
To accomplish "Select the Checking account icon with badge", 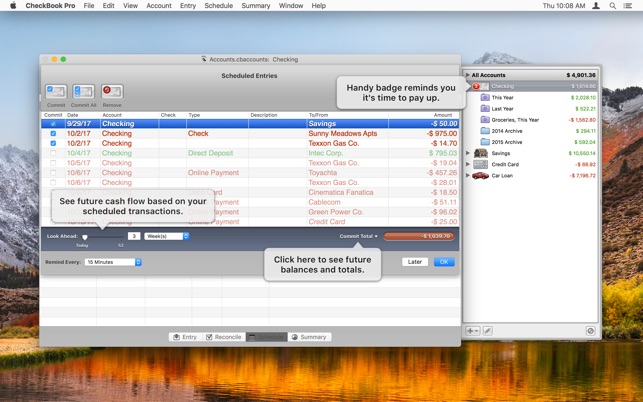I will (x=480, y=86).
